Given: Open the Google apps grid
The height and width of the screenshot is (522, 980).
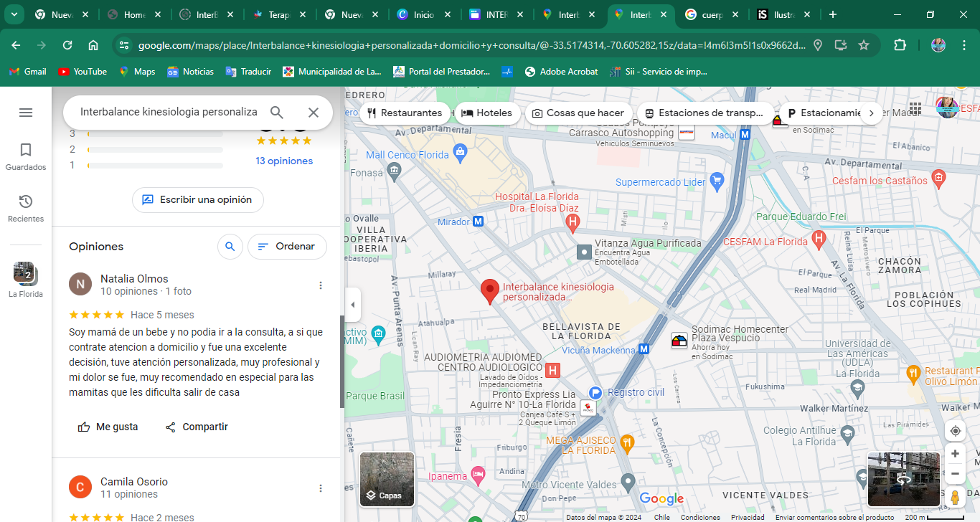Looking at the screenshot, I should (x=915, y=108).
